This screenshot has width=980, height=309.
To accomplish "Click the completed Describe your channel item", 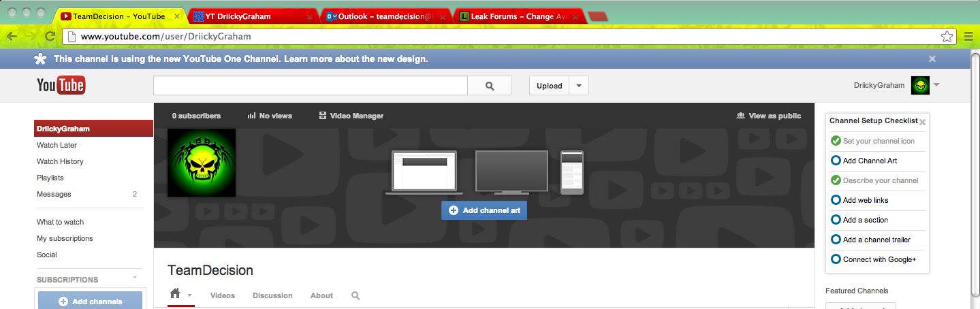I will tap(875, 180).
